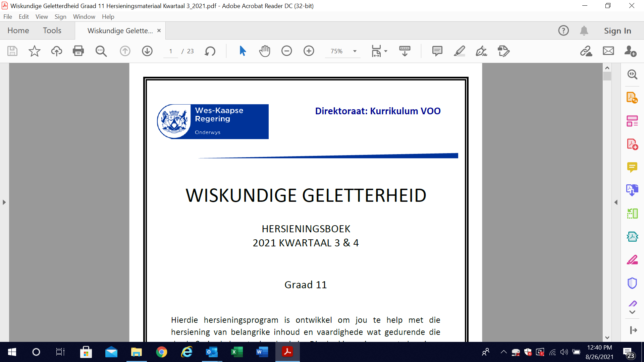Select the highlight text pen
This screenshot has height=362, width=644.
pos(459,51)
